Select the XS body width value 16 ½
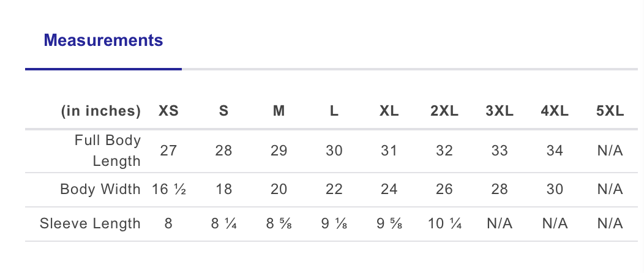 point(168,189)
